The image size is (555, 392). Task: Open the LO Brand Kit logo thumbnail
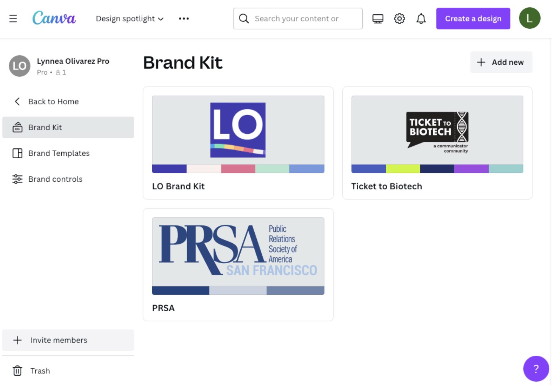tap(238, 130)
